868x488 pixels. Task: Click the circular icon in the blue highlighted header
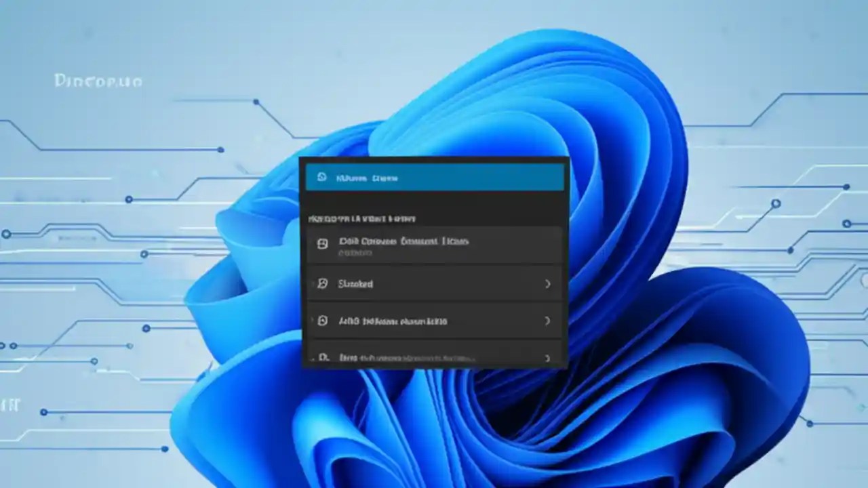coord(321,178)
